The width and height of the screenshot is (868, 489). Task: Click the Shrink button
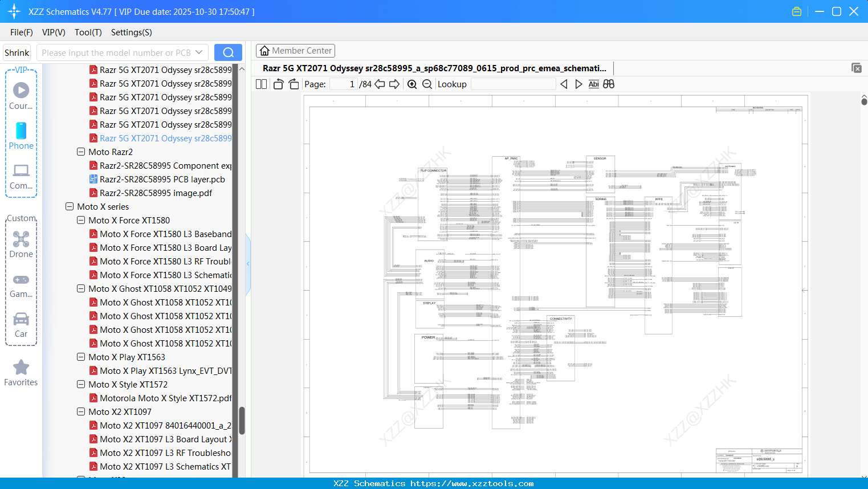pos(17,52)
